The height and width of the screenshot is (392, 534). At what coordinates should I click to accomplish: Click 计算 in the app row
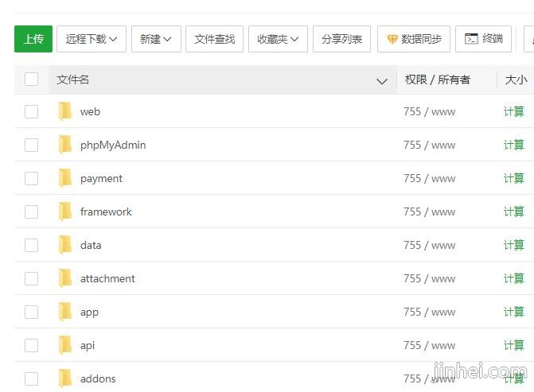pyautogui.click(x=513, y=312)
